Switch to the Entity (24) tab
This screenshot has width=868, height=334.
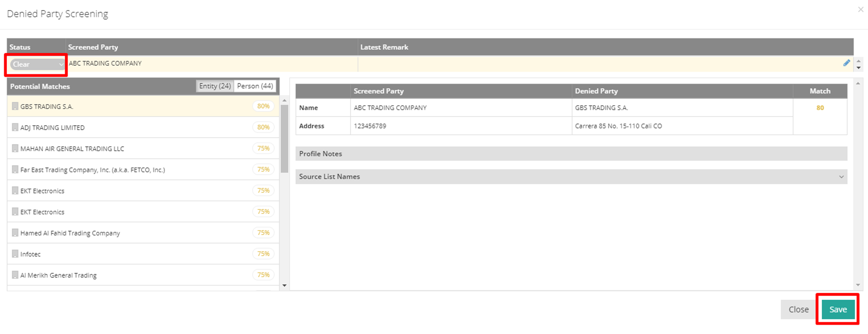pyautogui.click(x=215, y=86)
